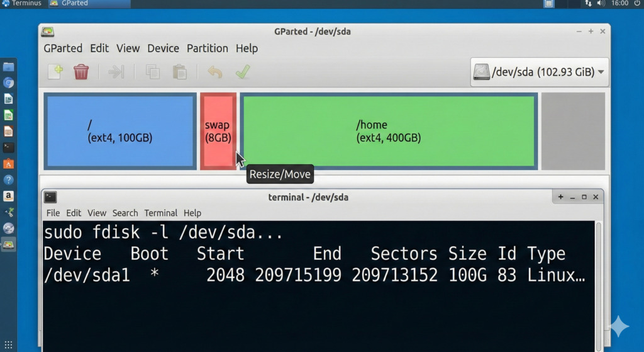Viewport: 644px width, 352px height.
Task: Open LibreOffice Writer from the dock
Action: pyautogui.click(x=8, y=99)
